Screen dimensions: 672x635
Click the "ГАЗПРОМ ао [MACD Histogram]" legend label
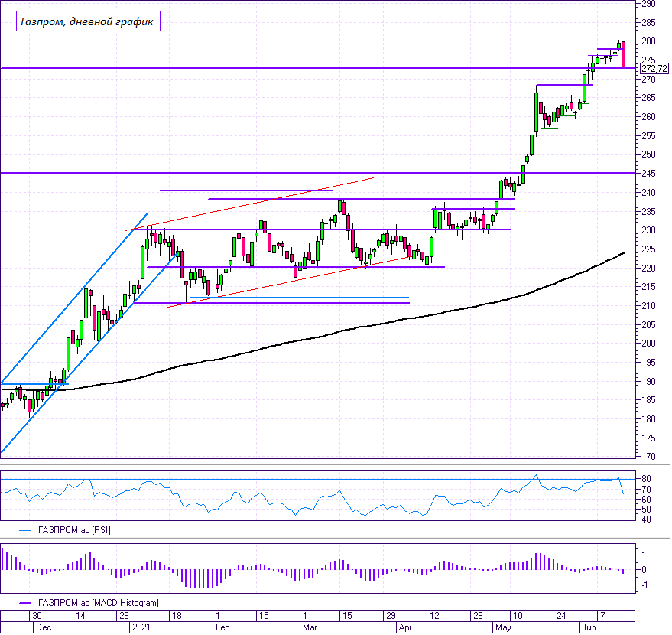tap(98, 603)
